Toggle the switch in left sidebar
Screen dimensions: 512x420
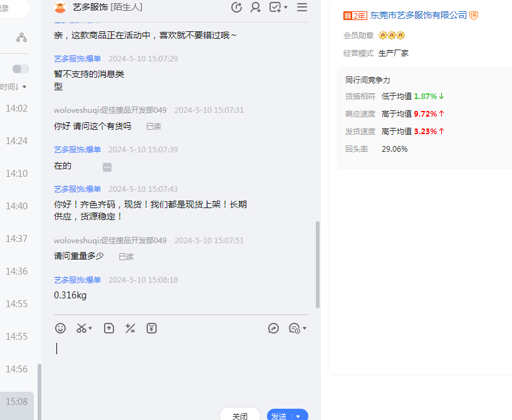click(x=21, y=69)
